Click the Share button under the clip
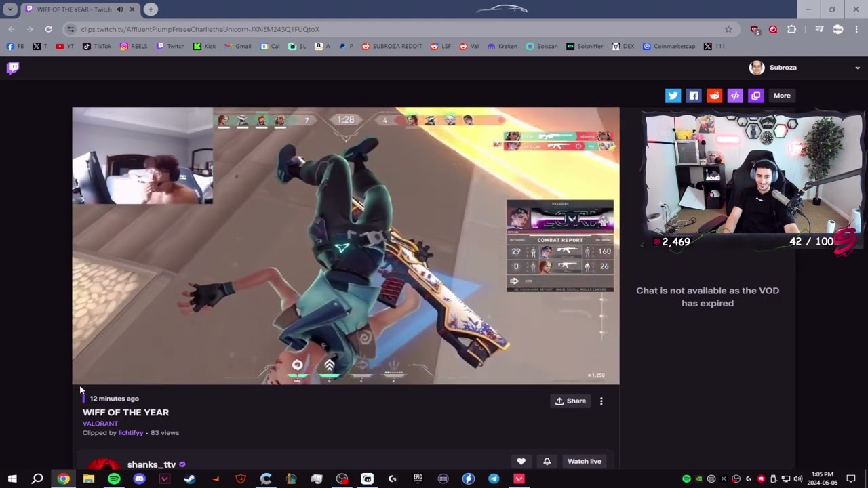Viewport: 868px width, 488px height. click(x=570, y=401)
